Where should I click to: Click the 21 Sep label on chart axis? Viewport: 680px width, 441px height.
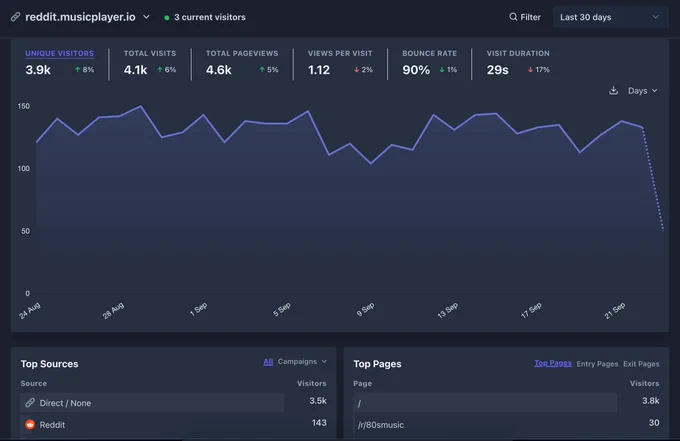tap(615, 310)
